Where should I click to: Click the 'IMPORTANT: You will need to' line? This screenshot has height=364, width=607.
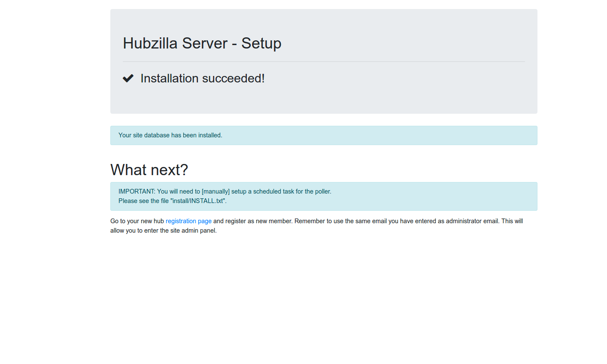(x=225, y=191)
